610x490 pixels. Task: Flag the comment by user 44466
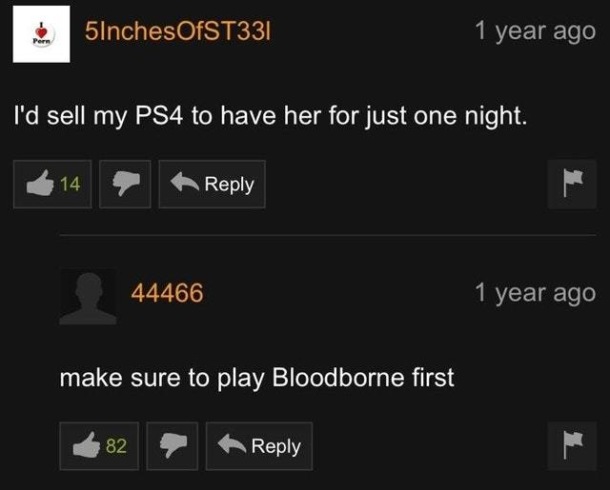point(572,446)
